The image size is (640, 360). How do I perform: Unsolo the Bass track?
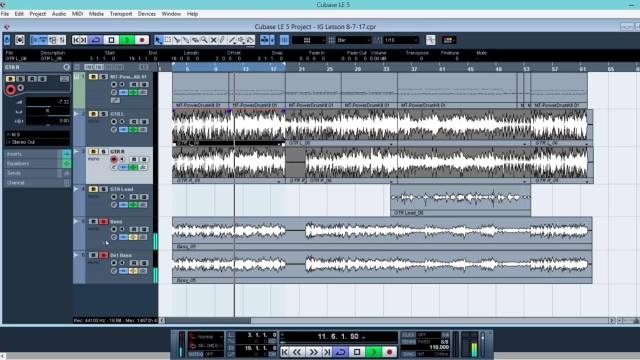[x=103, y=222]
